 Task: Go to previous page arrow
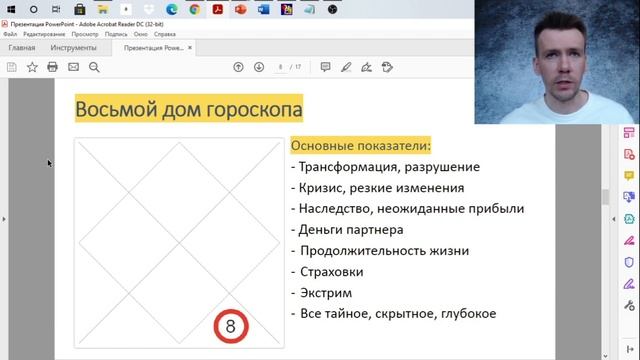[238, 67]
